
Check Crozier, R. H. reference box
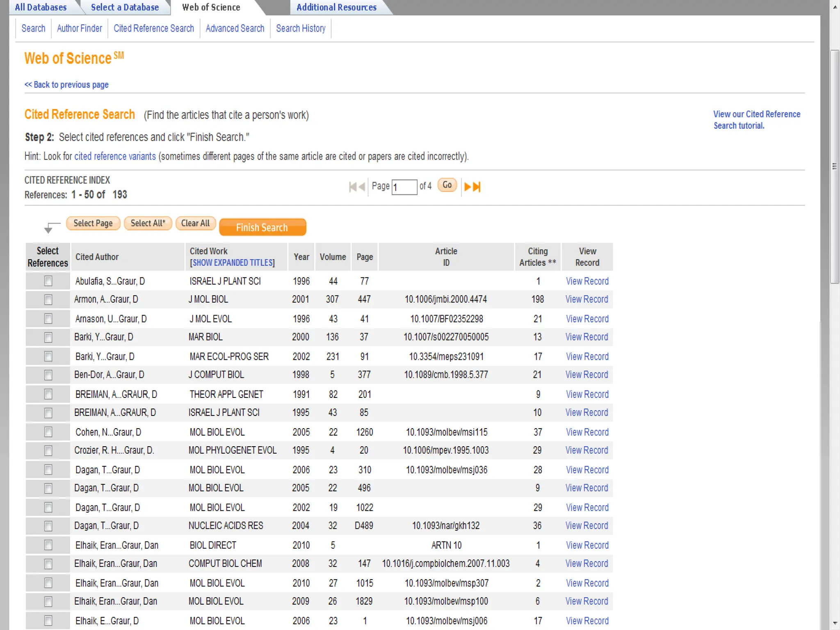point(48,450)
